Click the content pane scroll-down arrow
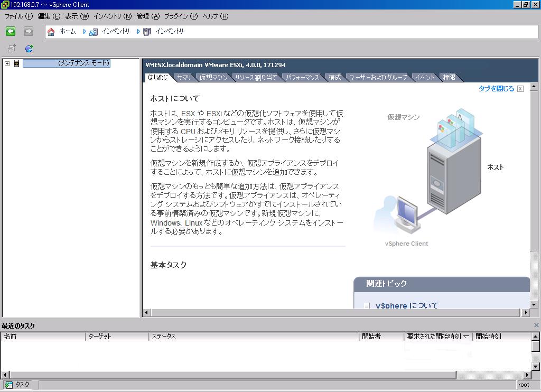The width and height of the screenshot is (541, 392). (x=534, y=304)
